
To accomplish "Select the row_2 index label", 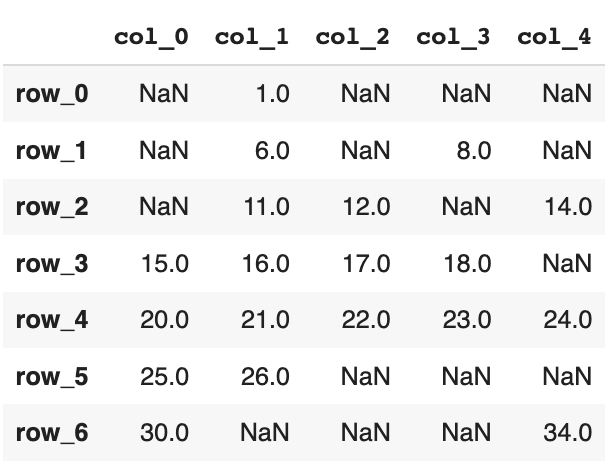I will pyautogui.click(x=52, y=207).
